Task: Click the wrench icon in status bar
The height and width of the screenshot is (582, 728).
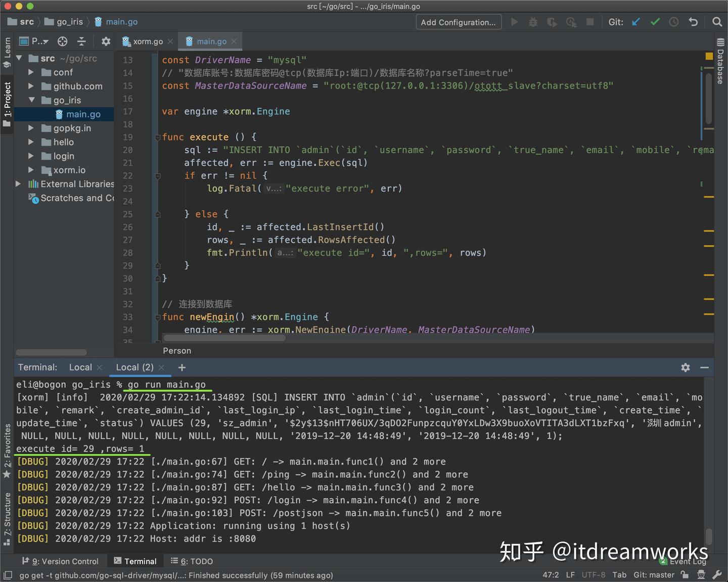Action: (717, 575)
